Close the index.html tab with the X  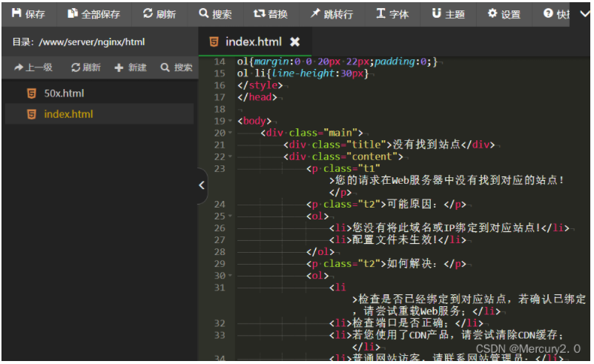pos(294,42)
